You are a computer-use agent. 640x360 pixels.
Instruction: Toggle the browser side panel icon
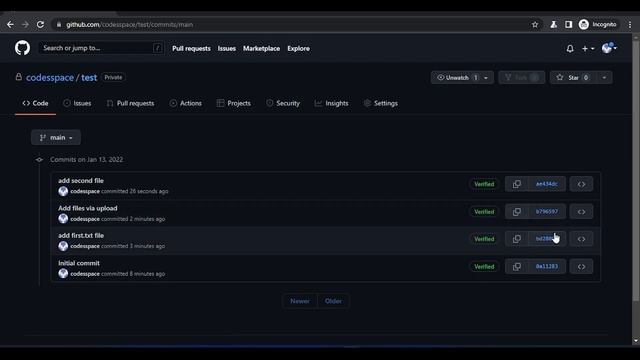[x=568, y=24]
